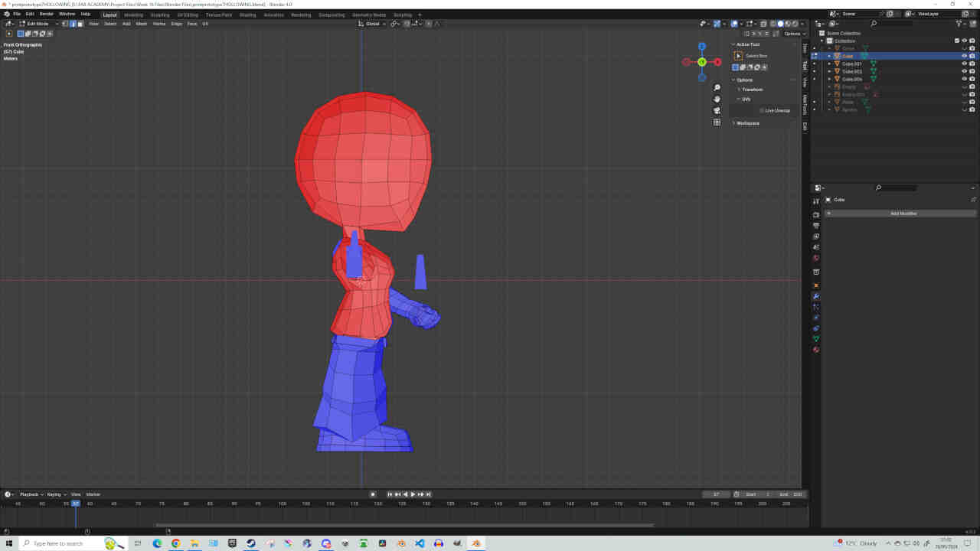The height and width of the screenshot is (551, 980).
Task: Open the Render menu
Action: pos(47,14)
